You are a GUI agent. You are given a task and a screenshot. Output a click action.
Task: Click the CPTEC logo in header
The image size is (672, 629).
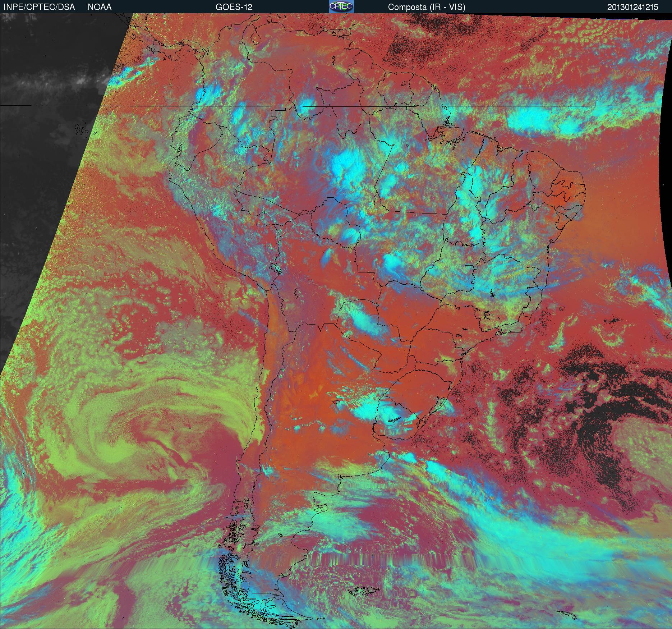pos(341,7)
